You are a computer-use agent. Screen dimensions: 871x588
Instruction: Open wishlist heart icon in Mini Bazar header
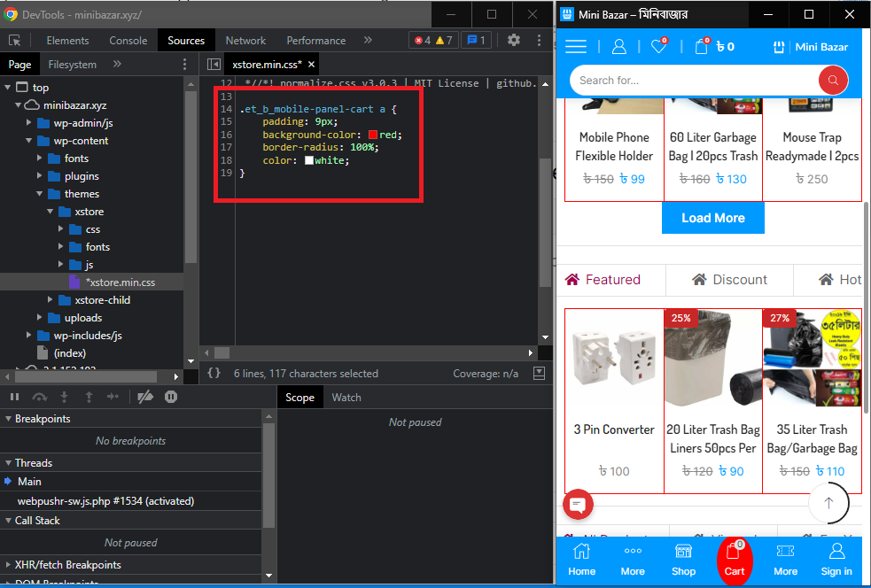click(659, 46)
